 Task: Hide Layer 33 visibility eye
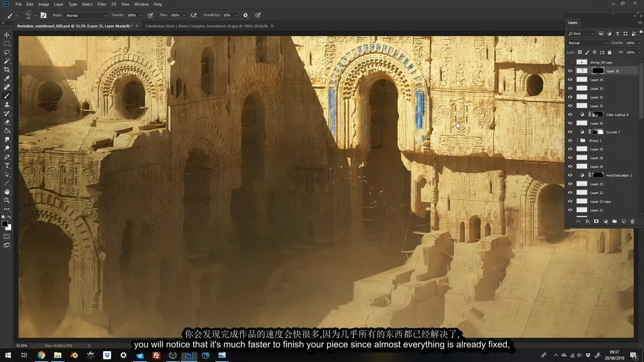570,88
